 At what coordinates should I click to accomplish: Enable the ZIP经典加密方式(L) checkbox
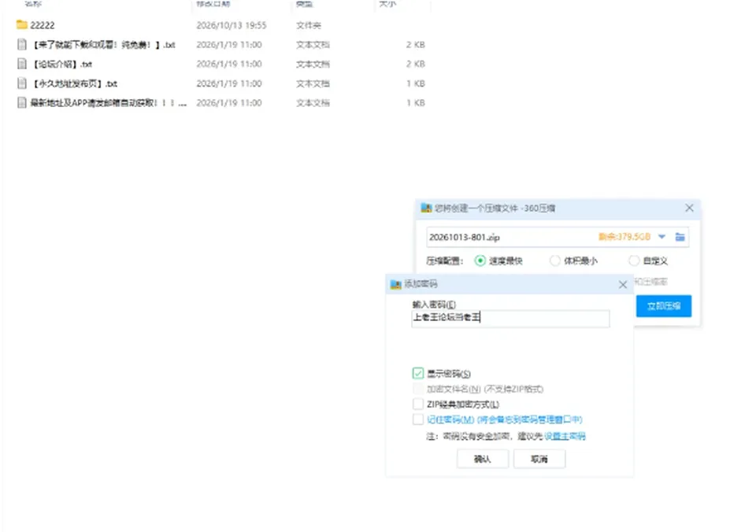tap(418, 404)
